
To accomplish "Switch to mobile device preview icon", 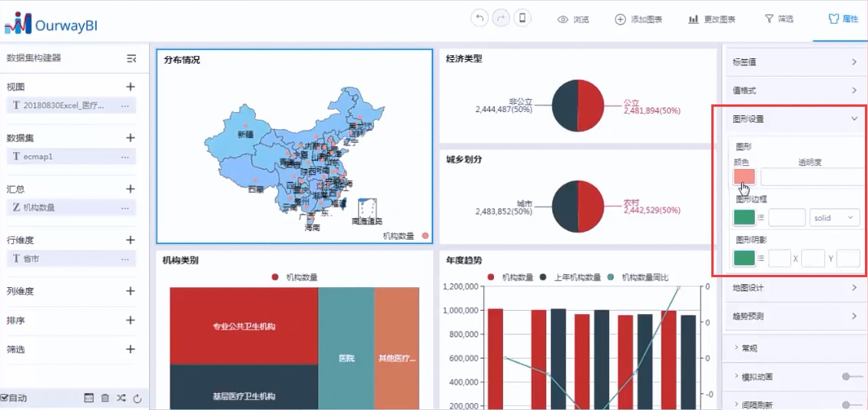I will pos(522,18).
